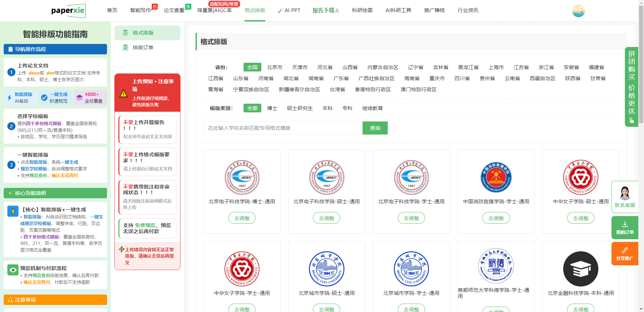Click 去调整 for 北京电子科技学院-硕士-通用
Viewport: 644px width, 312px height.
(x=326, y=218)
